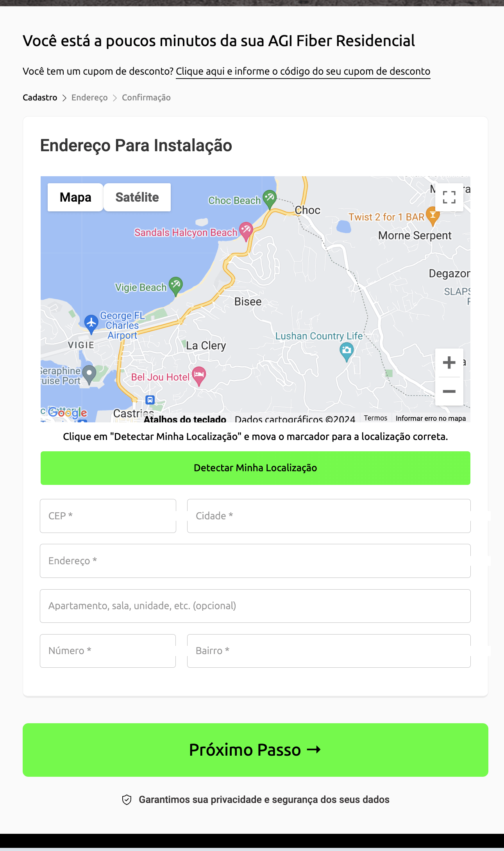This screenshot has width=504, height=851.
Task: Open the discount coupon code link
Action: click(x=303, y=72)
